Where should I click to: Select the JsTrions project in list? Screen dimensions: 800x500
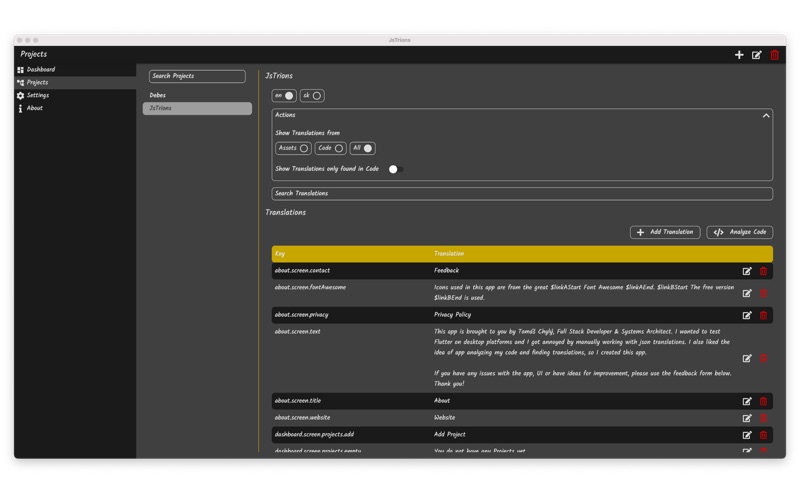pyautogui.click(x=197, y=108)
